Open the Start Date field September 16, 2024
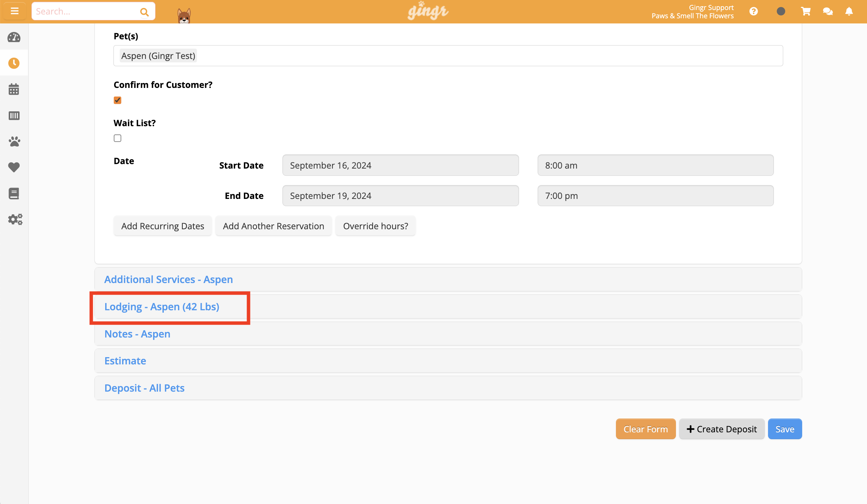Viewport: 867px width, 504px height. point(401,165)
